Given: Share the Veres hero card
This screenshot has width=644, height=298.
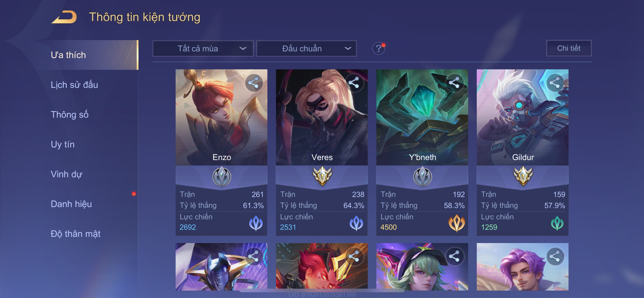Looking at the screenshot, I should coord(354,83).
